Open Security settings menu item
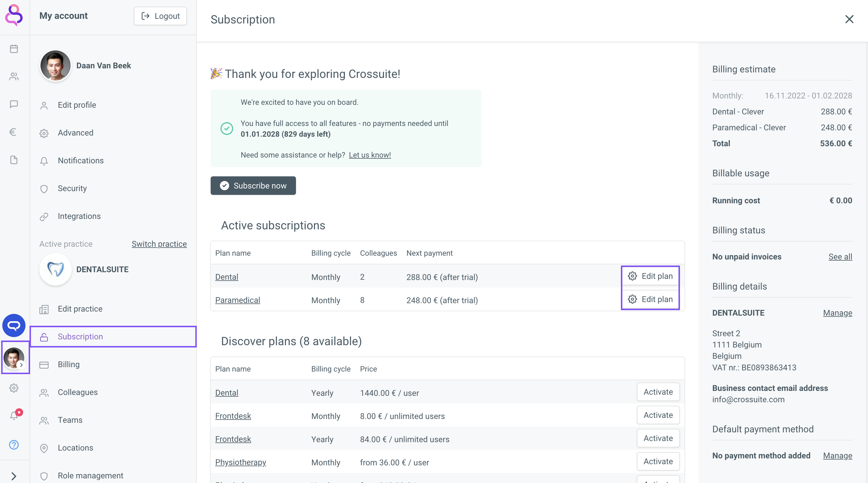The height and width of the screenshot is (483, 868). [72, 188]
